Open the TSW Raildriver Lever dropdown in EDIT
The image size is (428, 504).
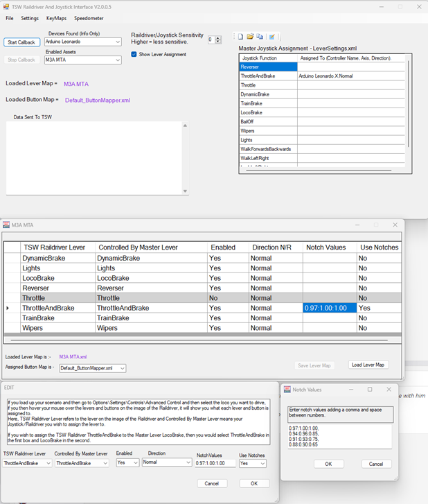click(x=48, y=463)
